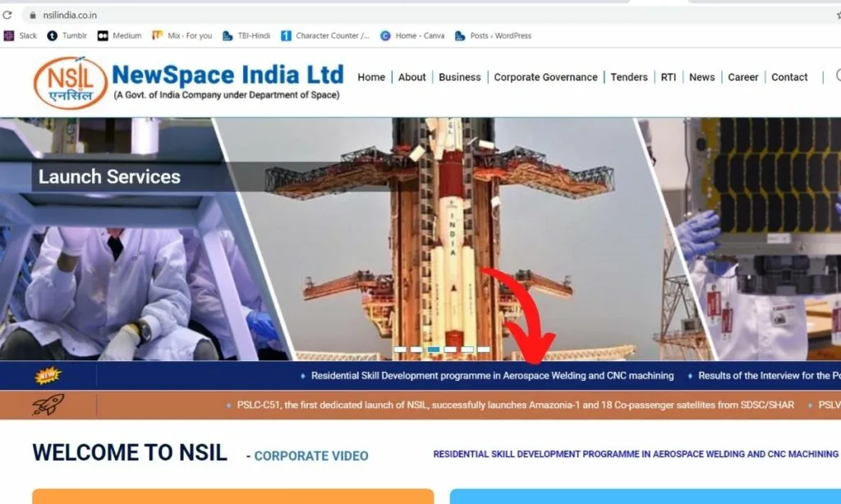Viewport: 841px width, 504px height.
Task: Open the PSLC-C51 launch news ticker
Action: coord(516,405)
